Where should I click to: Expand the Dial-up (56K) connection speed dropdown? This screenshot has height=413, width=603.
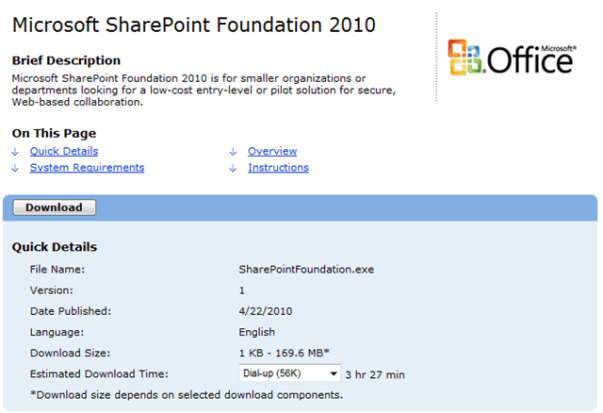(x=290, y=373)
